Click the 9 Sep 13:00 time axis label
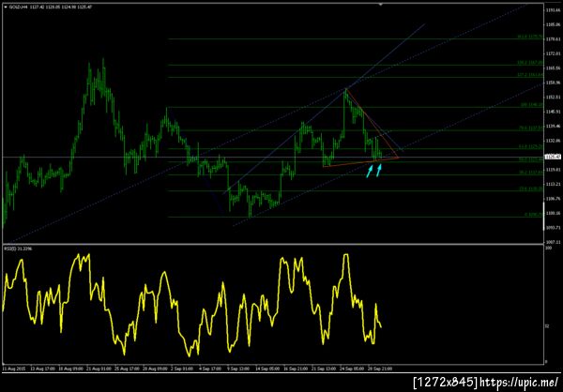 coord(238,369)
